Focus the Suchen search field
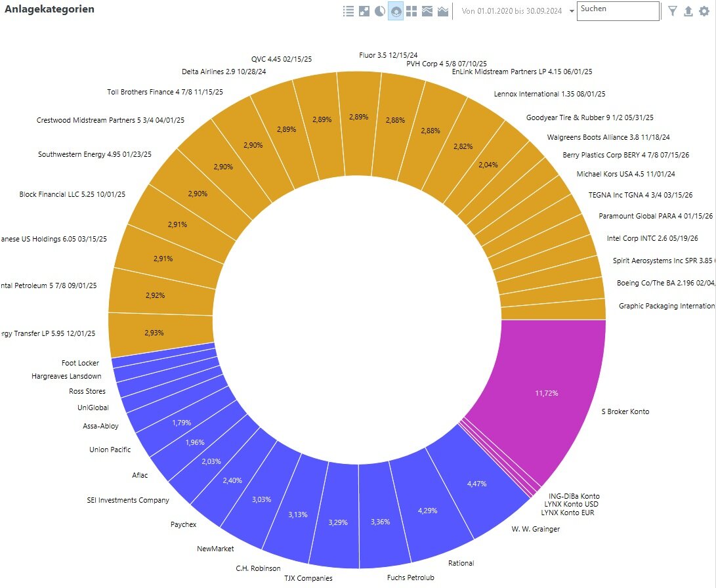Image resolution: width=716 pixels, height=588 pixels. tap(618, 11)
